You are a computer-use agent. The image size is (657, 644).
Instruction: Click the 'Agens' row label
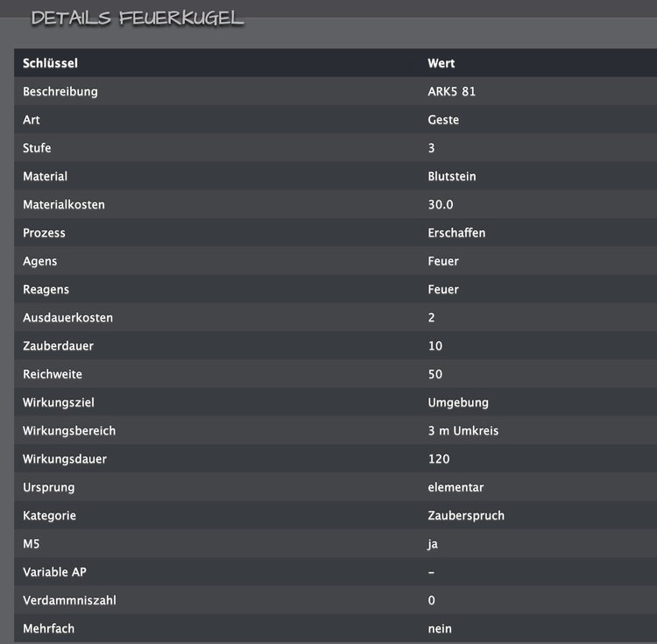click(39, 261)
